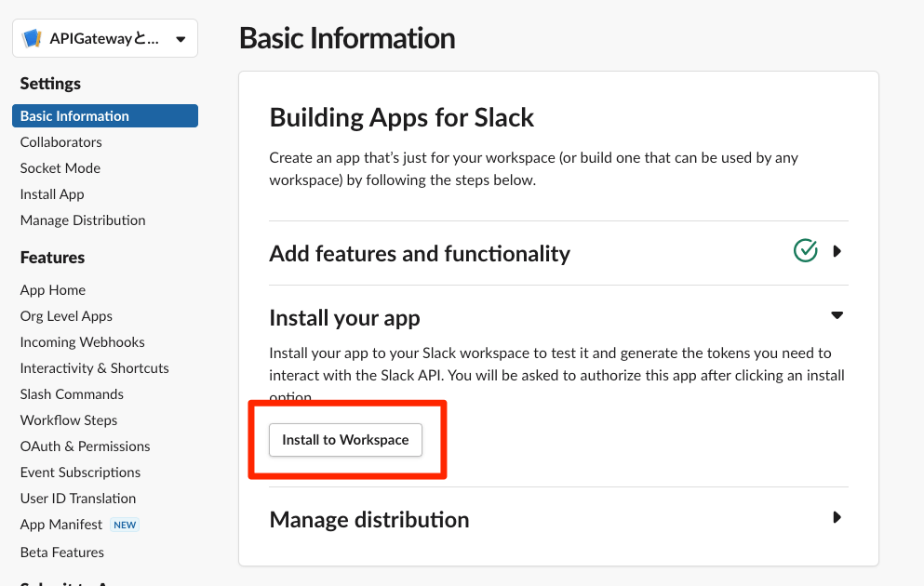Expand the Manage distribution section
The width and height of the screenshot is (924, 586).
(837, 518)
